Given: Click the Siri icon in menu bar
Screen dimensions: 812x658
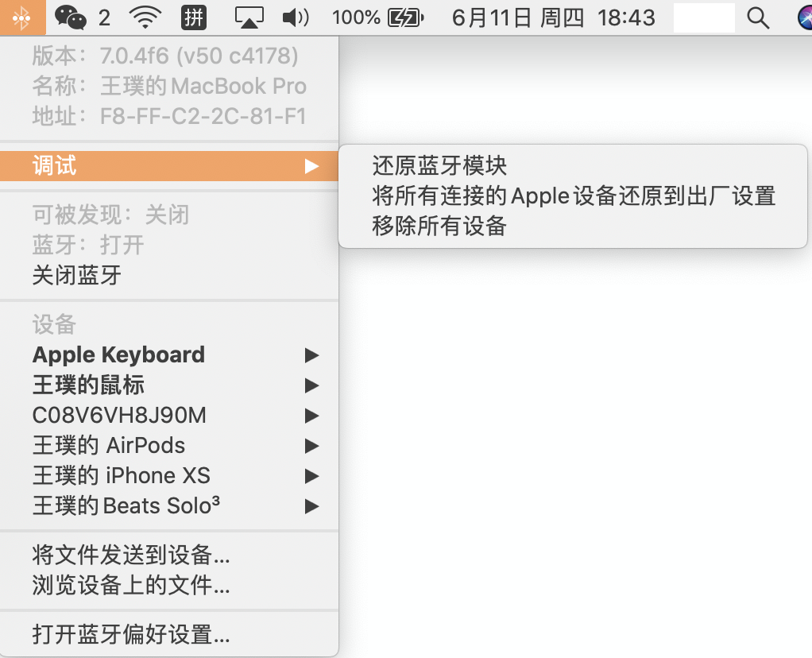Looking at the screenshot, I should pyautogui.click(x=804, y=17).
